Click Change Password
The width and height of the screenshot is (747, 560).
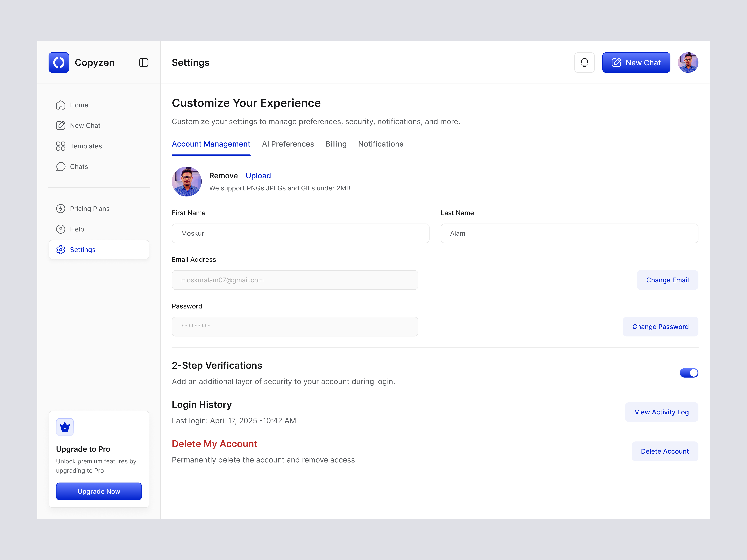click(x=660, y=326)
